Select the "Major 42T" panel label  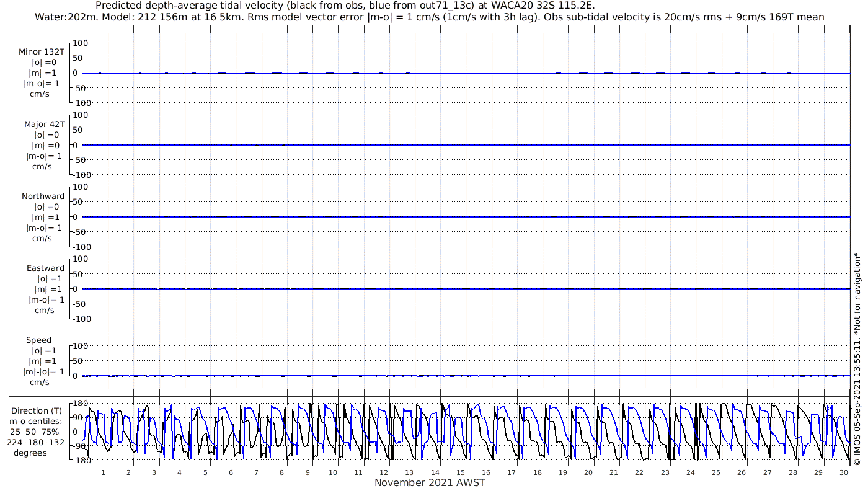point(44,124)
